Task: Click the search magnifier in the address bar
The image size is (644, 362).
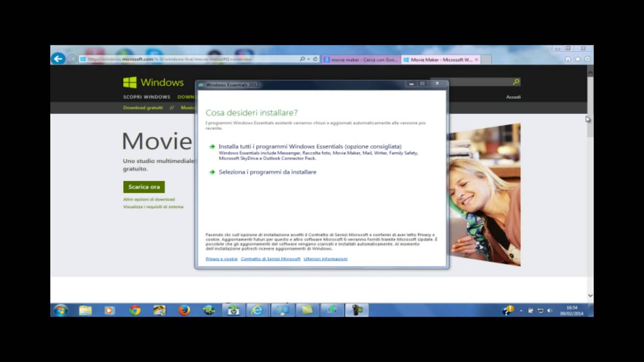Action: (302, 59)
